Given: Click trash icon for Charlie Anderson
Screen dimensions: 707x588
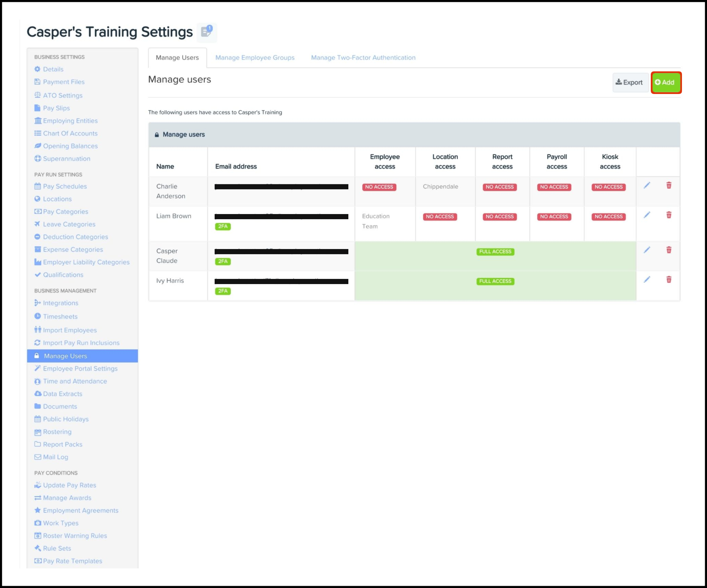Looking at the screenshot, I should tap(669, 186).
